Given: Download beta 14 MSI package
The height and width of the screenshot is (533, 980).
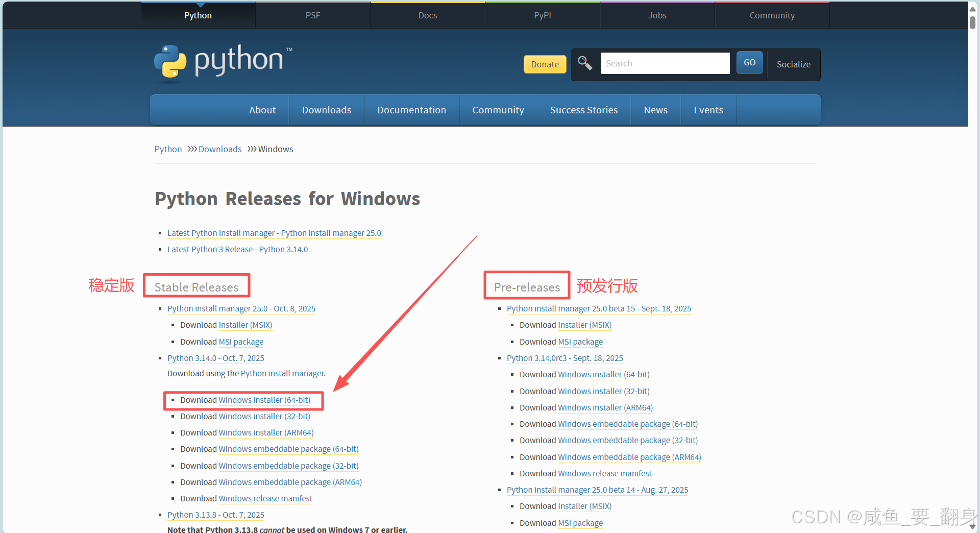Looking at the screenshot, I should (580, 523).
